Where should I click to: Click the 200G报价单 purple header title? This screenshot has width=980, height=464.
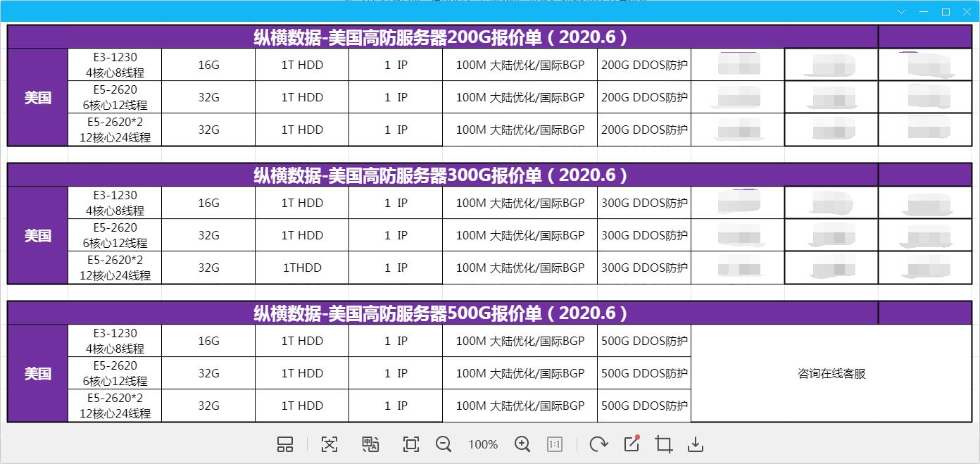pyautogui.click(x=441, y=37)
